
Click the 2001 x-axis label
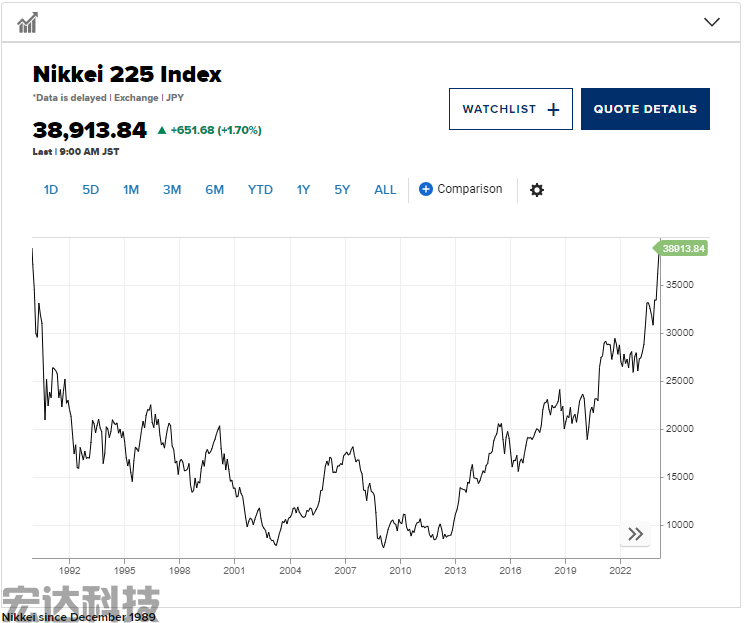(234, 570)
